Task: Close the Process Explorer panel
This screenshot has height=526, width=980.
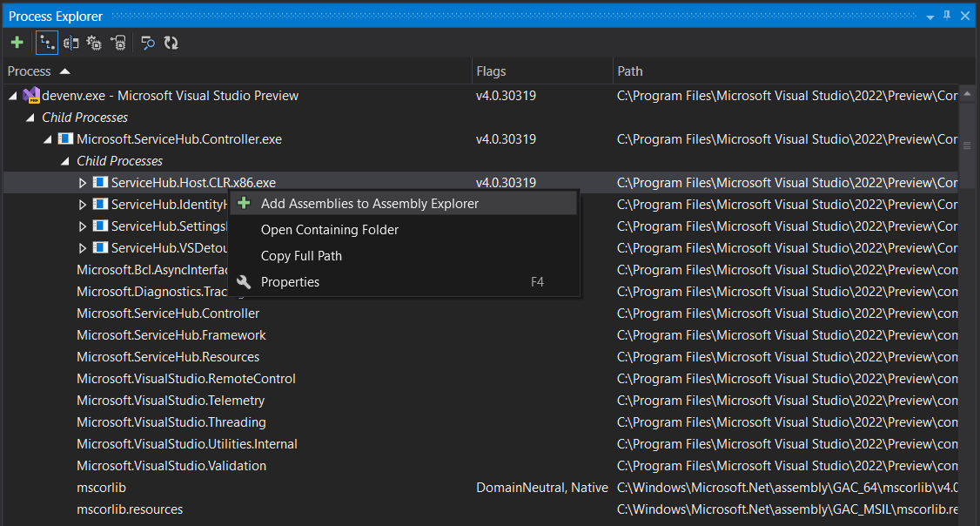Action: [965, 16]
